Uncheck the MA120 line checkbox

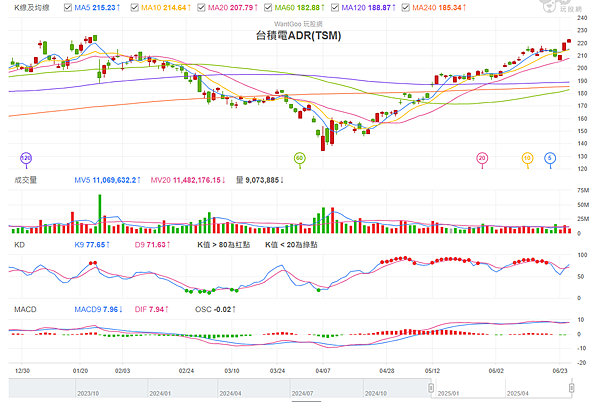pyautogui.click(x=335, y=8)
